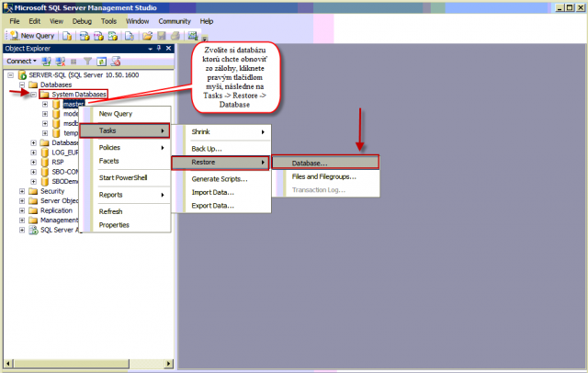Click the Filter funnel icon
Image resolution: width=588 pixels, height=373 pixels.
pyautogui.click(x=87, y=62)
